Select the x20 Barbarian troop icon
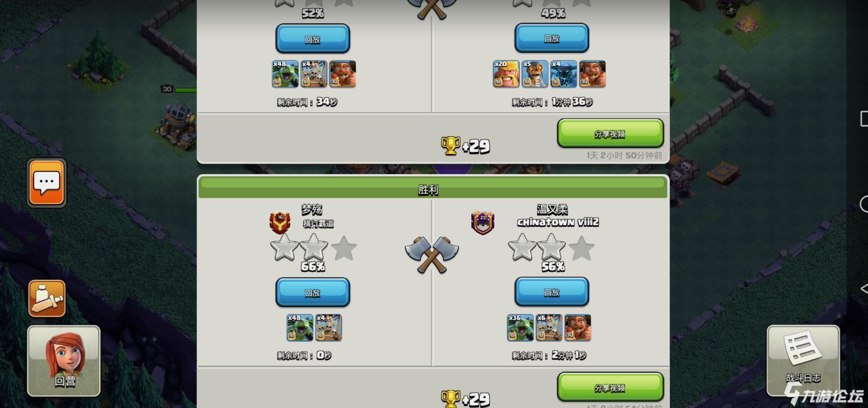 [x=506, y=74]
